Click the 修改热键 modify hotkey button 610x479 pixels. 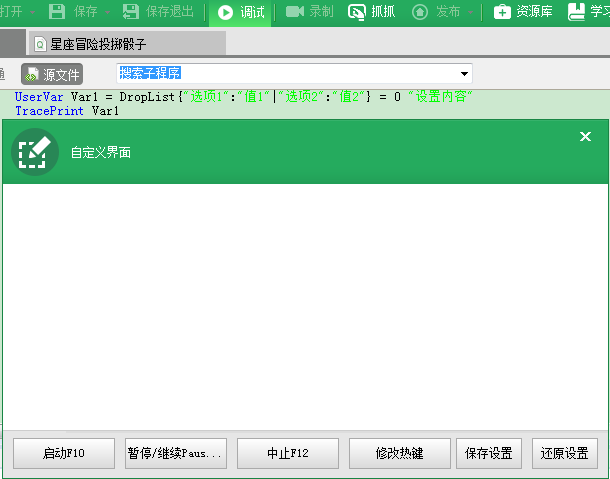[x=400, y=453]
